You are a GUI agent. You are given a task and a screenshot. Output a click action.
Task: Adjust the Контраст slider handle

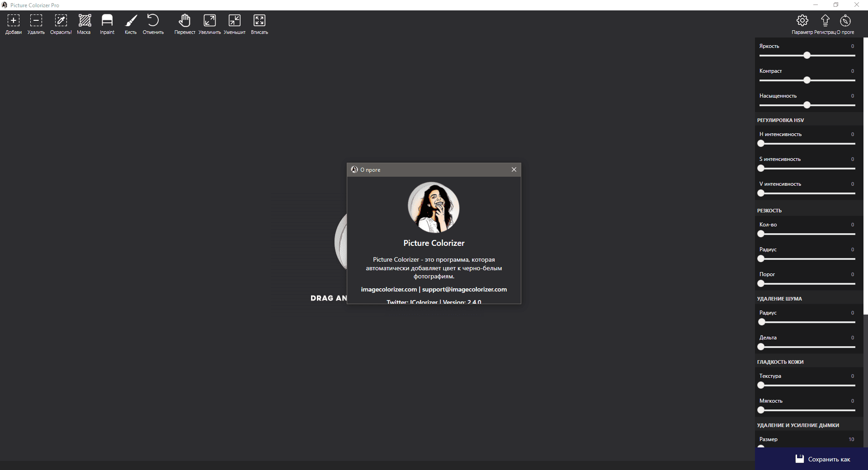point(807,80)
